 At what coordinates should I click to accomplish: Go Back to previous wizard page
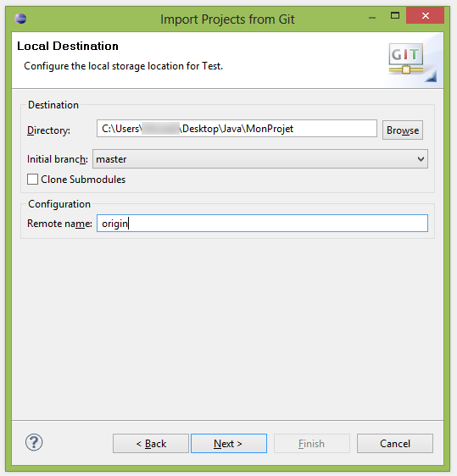point(151,444)
